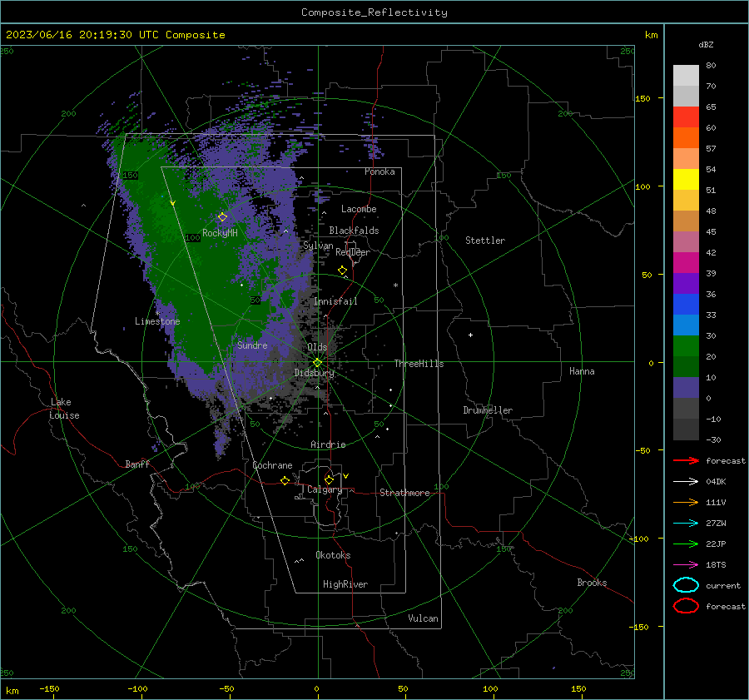Click the Ponoka label
The height and width of the screenshot is (700, 749).
point(379,171)
